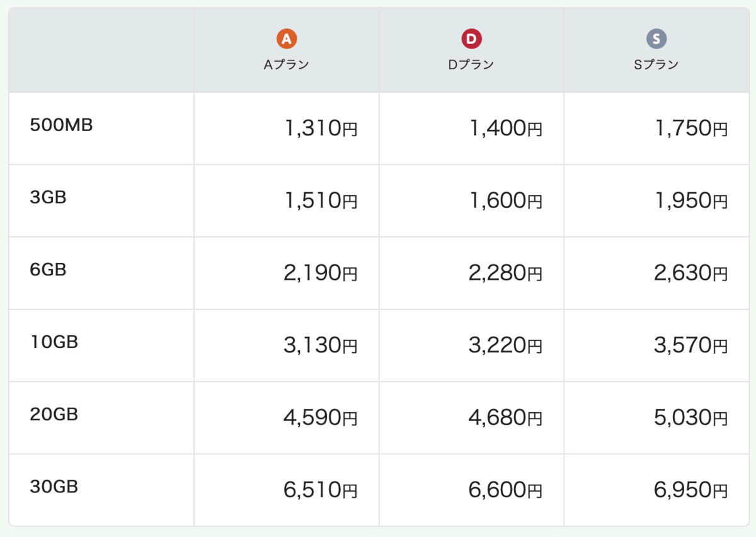756x537 pixels.
Task: Click the 30GB row label
Action: 54,487
